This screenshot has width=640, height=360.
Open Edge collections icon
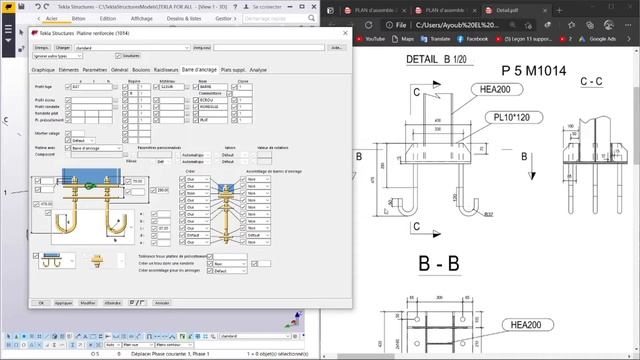coord(590,25)
